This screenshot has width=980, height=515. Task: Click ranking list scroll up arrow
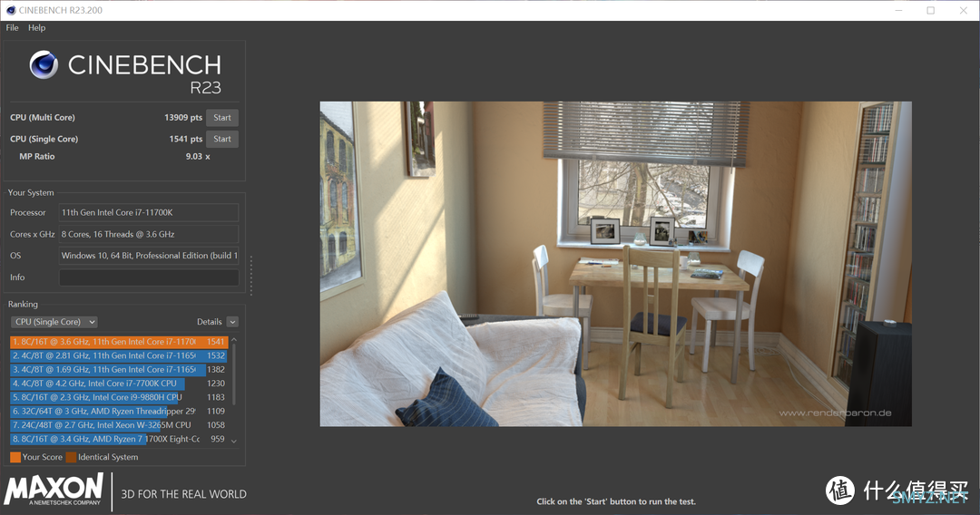234,340
